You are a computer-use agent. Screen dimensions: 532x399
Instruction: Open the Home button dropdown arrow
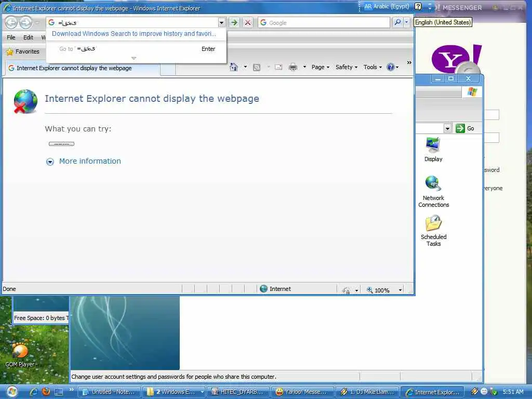click(245, 67)
